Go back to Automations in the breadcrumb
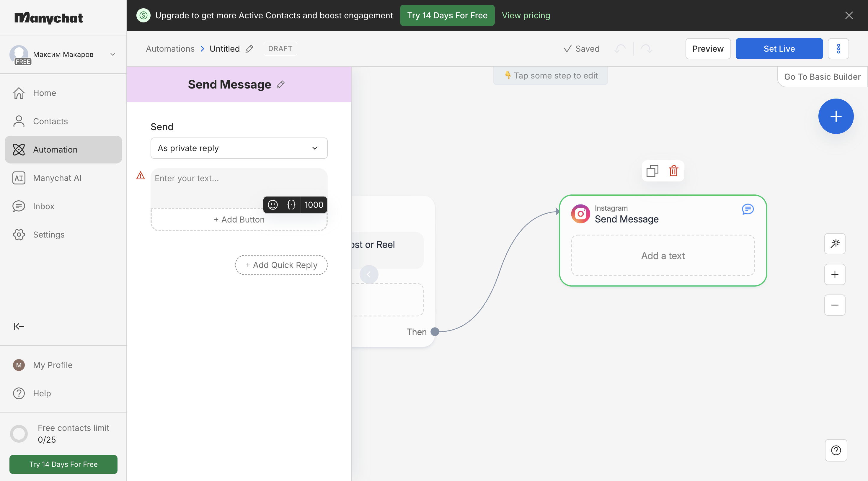 pos(170,48)
